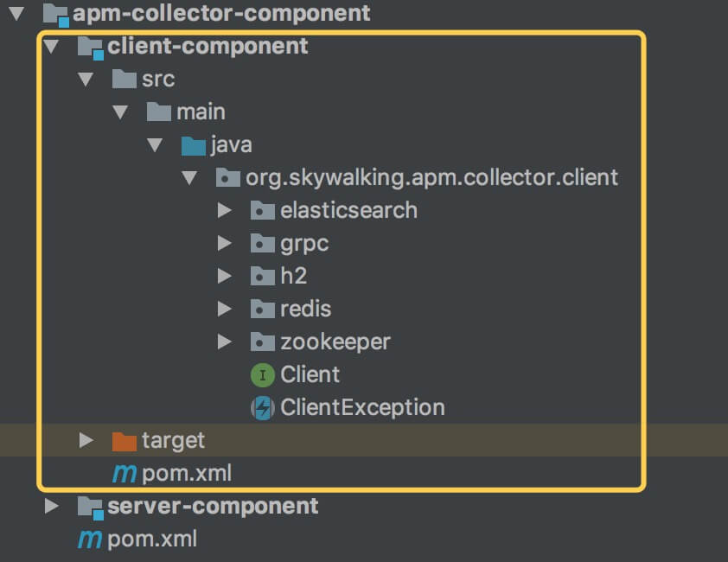
Task: Select the h2 package name
Action: pyautogui.click(x=293, y=277)
